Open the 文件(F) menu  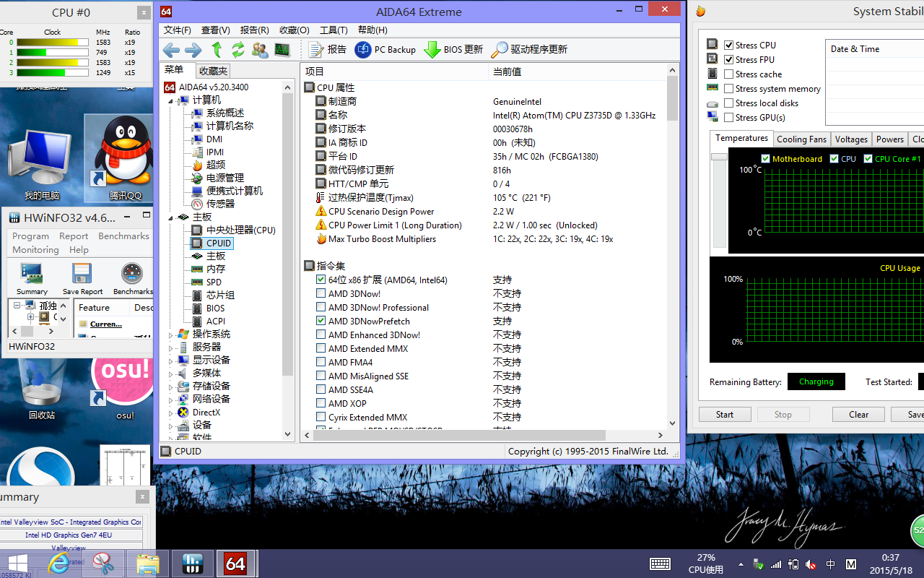coord(178,30)
